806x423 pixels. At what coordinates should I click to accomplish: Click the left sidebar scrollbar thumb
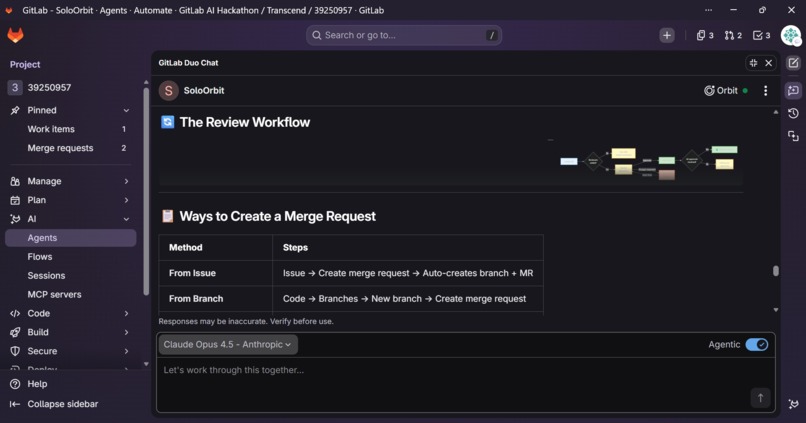click(x=146, y=191)
